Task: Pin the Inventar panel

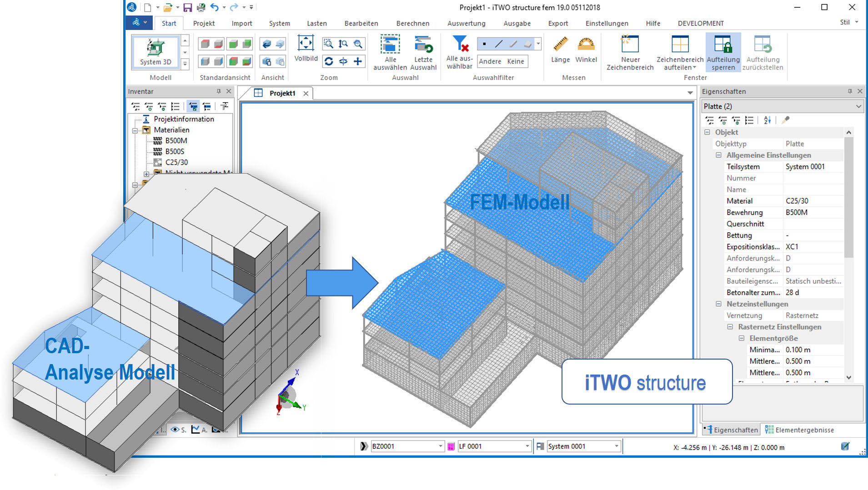Action: click(x=219, y=91)
